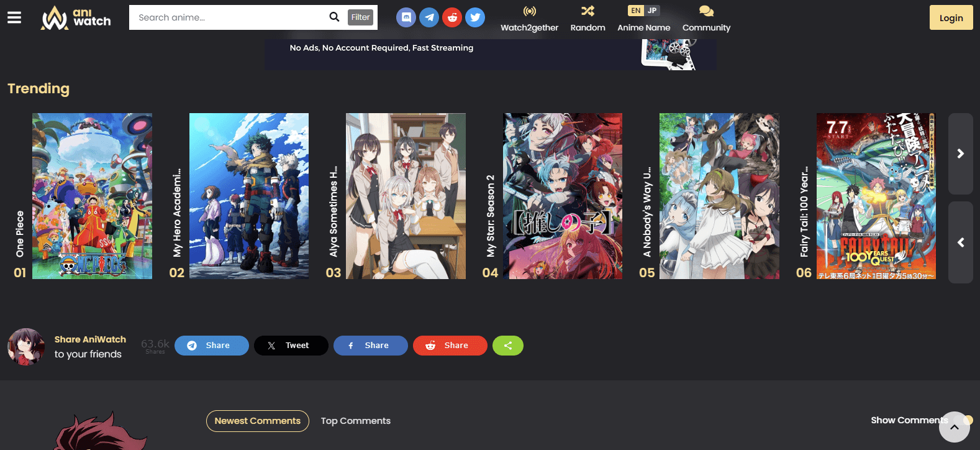
Task: Share AniWatch on Telegram
Action: (212, 346)
